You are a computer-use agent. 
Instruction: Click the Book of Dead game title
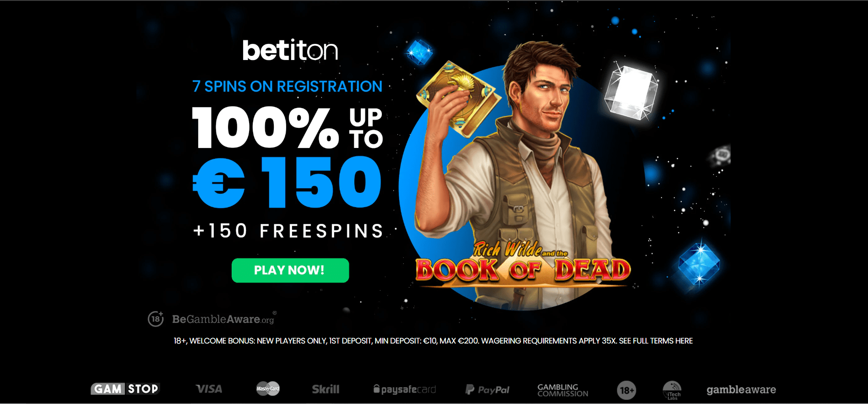[x=523, y=269]
